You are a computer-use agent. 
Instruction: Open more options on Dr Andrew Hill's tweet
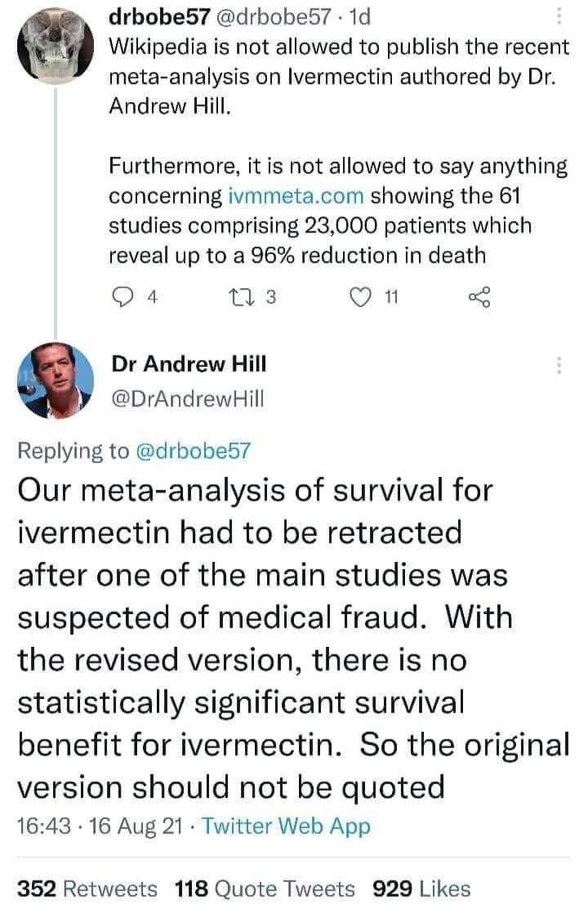point(559,365)
